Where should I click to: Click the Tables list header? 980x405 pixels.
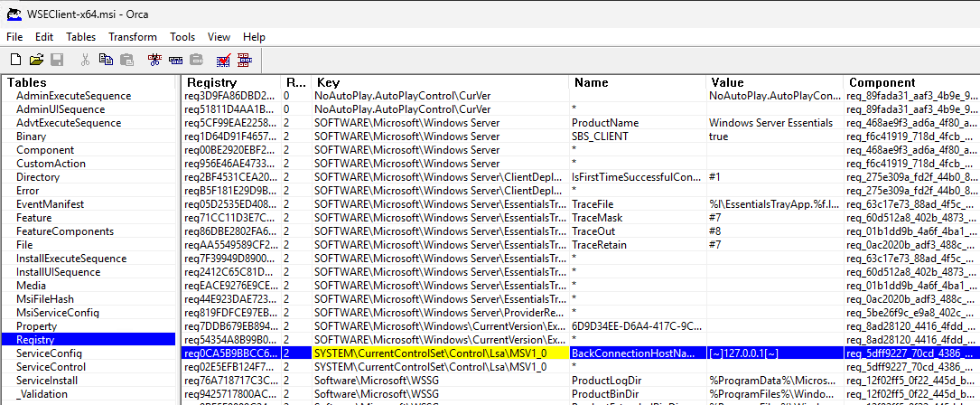(x=89, y=82)
